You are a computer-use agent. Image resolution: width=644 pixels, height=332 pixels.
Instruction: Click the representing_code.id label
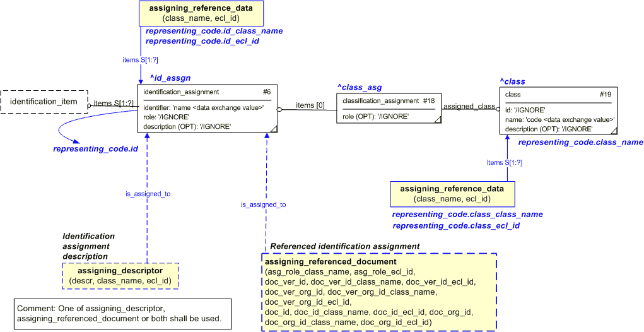point(95,149)
